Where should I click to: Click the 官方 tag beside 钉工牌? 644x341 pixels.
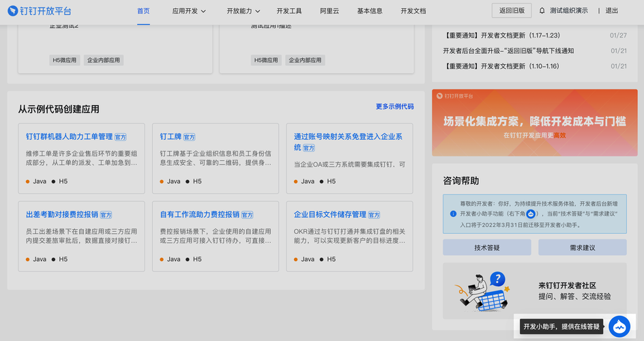pos(190,137)
